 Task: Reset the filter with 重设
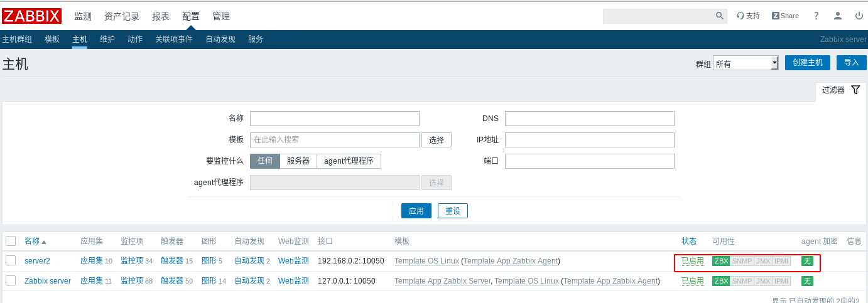453,211
